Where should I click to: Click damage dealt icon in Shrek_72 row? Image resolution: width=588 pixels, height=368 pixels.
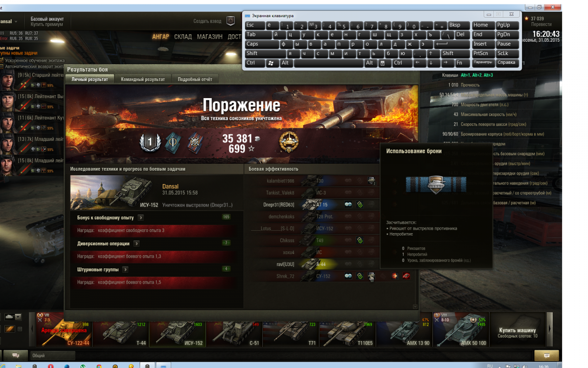394,276
